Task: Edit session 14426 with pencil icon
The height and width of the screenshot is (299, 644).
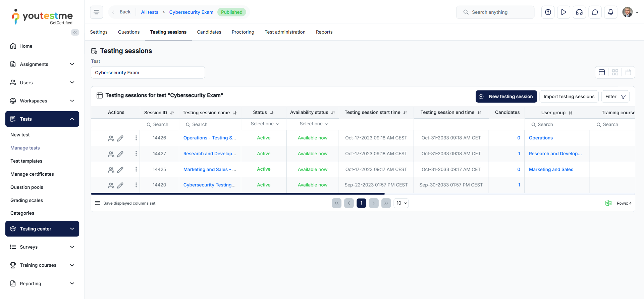Action: (x=120, y=138)
